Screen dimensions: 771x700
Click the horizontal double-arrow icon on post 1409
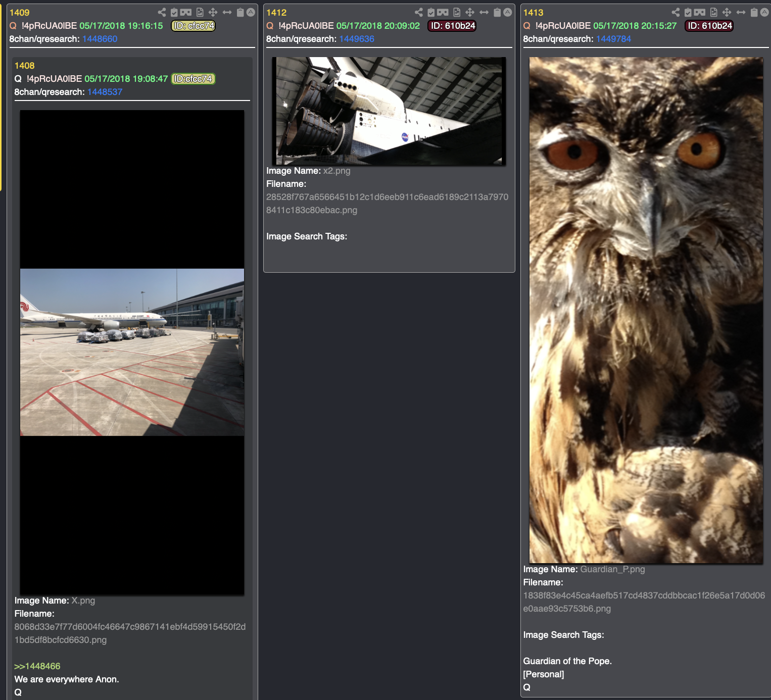tap(227, 12)
